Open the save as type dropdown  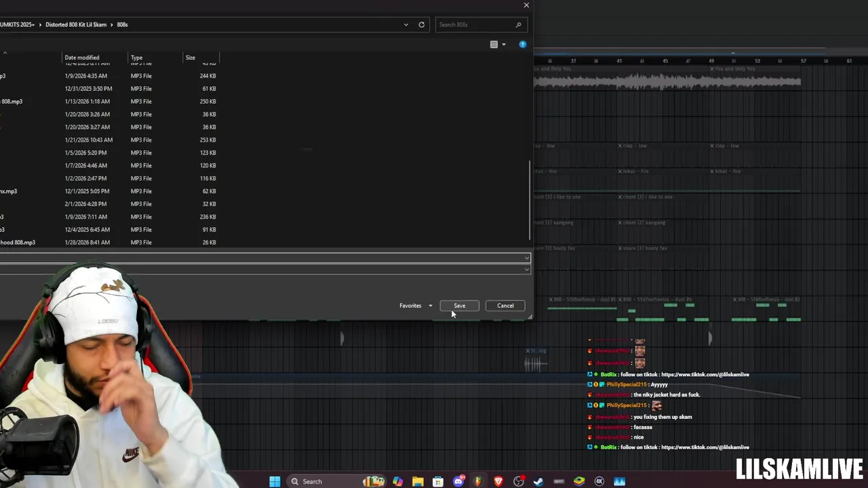coord(526,269)
